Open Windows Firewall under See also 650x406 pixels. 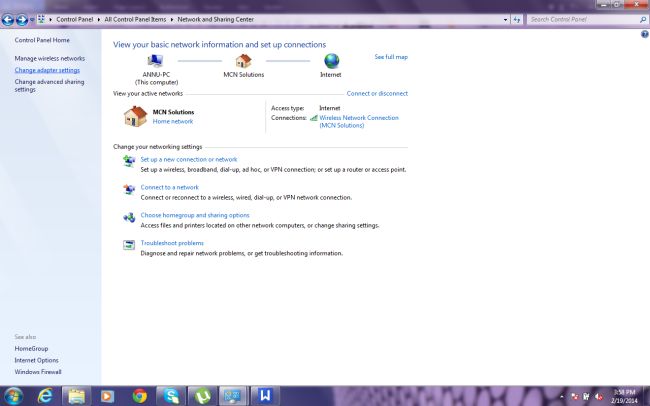(38, 372)
